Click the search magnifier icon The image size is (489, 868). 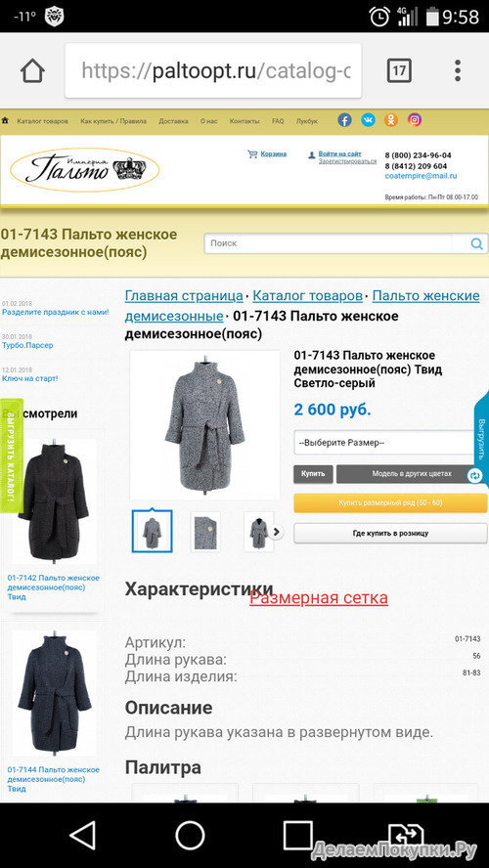(477, 243)
